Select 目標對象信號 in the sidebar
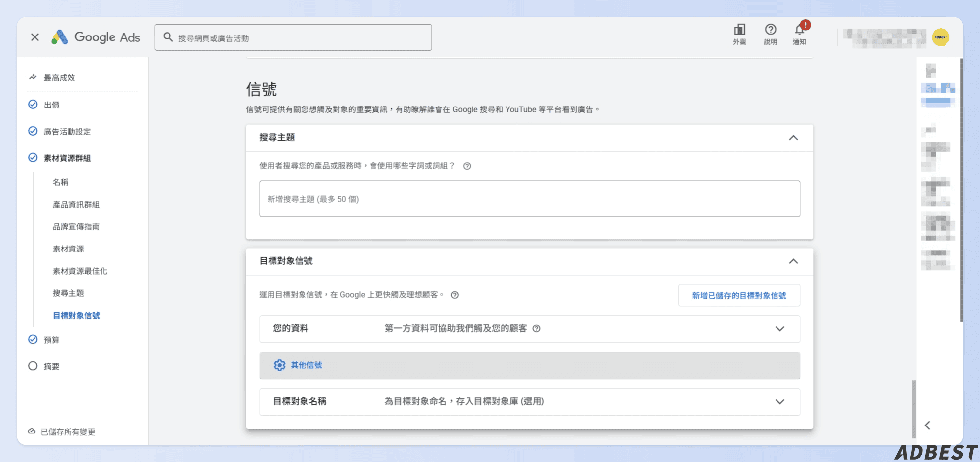The height and width of the screenshot is (462, 980). 76,316
